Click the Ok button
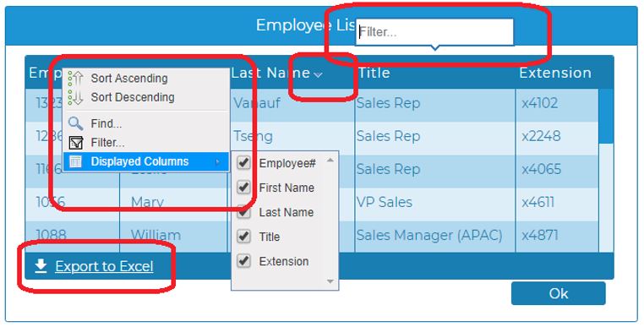 [558, 293]
